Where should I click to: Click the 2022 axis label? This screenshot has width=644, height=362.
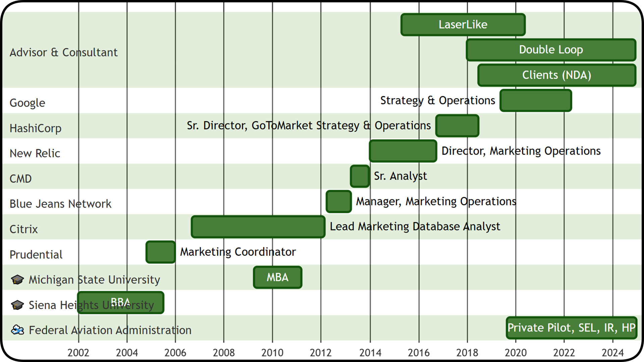(x=564, y=353)
